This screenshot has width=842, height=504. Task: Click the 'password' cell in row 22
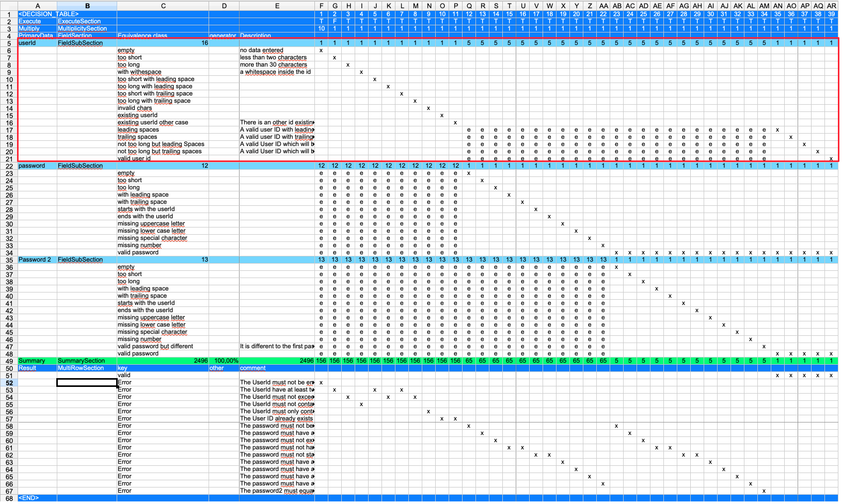[37, 166]
